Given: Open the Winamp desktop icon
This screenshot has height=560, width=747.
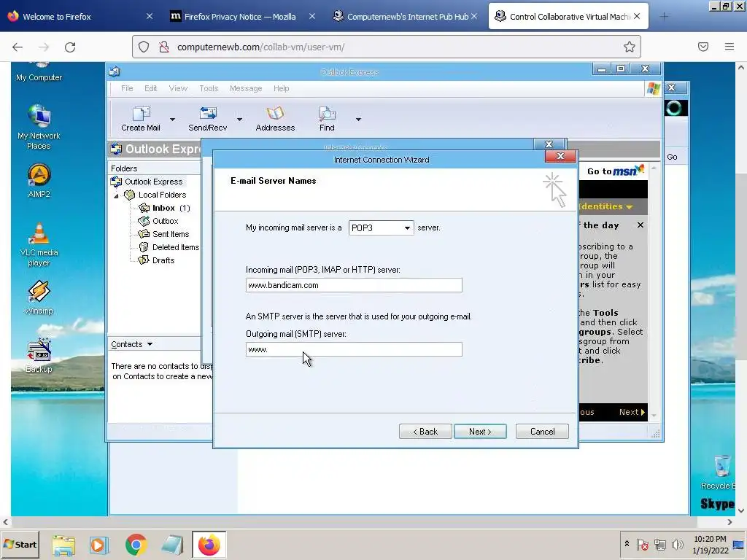Looking at the screenshot, I should [x=39, y=297].
